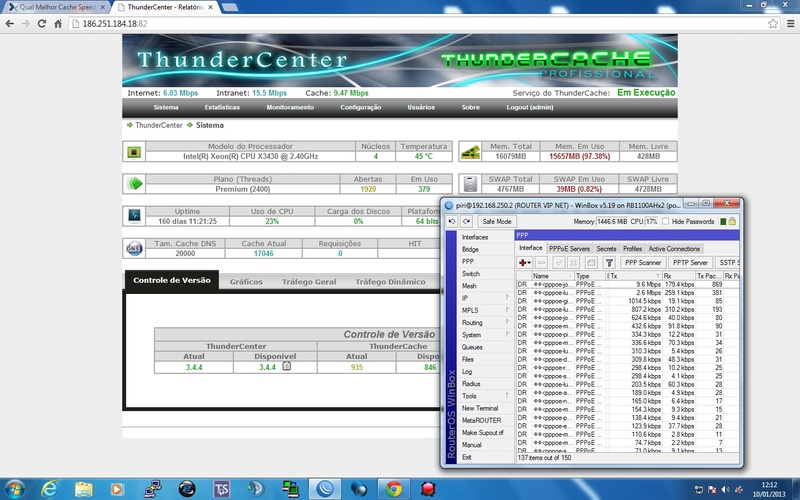The height and width of the screenshot is (500, 800).
Task: Click the ThunderCenter breadcrumb link
Action: tap(158, 125)
